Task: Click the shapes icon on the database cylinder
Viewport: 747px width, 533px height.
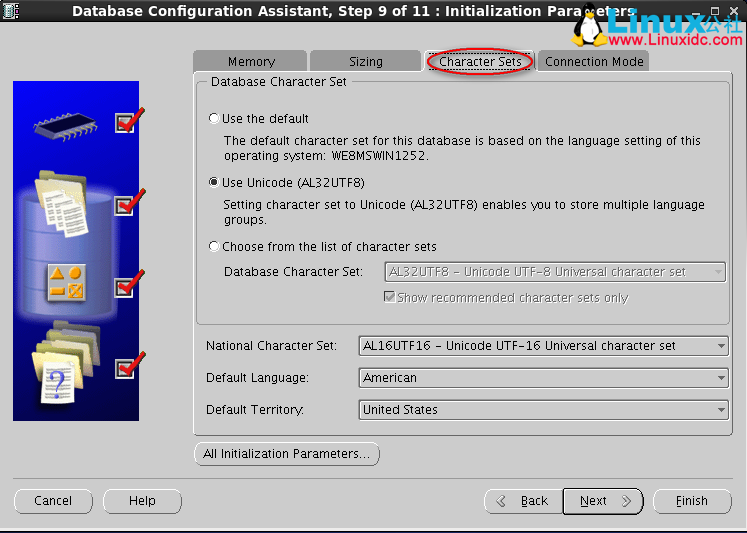Action: pyautogui.click(x=67, y=282)
